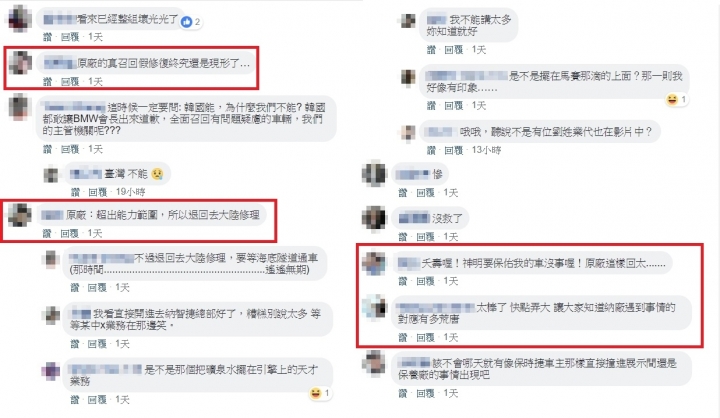Like the 夭壽喔 comment

tap(403, 281)
